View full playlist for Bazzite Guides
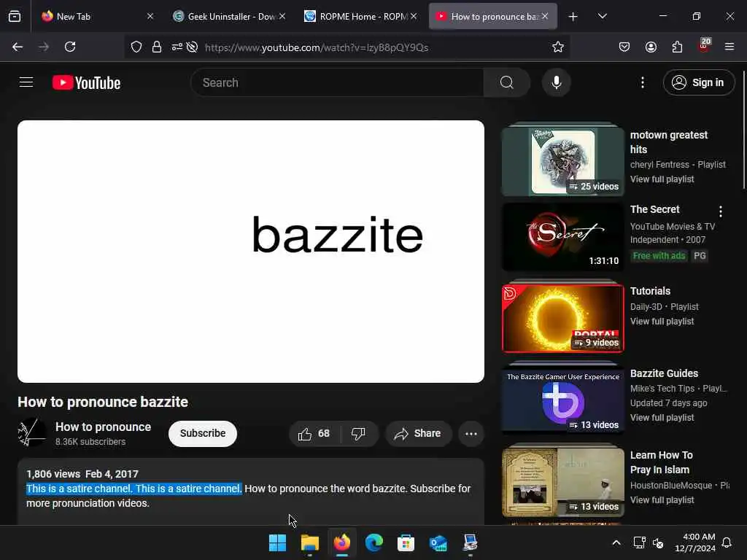Image resolution: width=747 pixels, height=560 pixels. point(662,418)
